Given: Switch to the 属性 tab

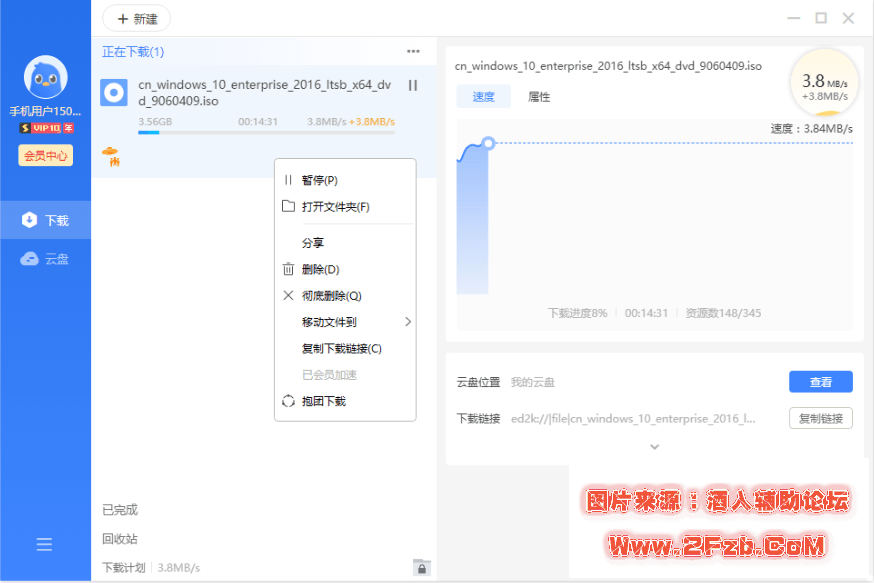Looking at the screenshot, I should [x=539, y=96].
